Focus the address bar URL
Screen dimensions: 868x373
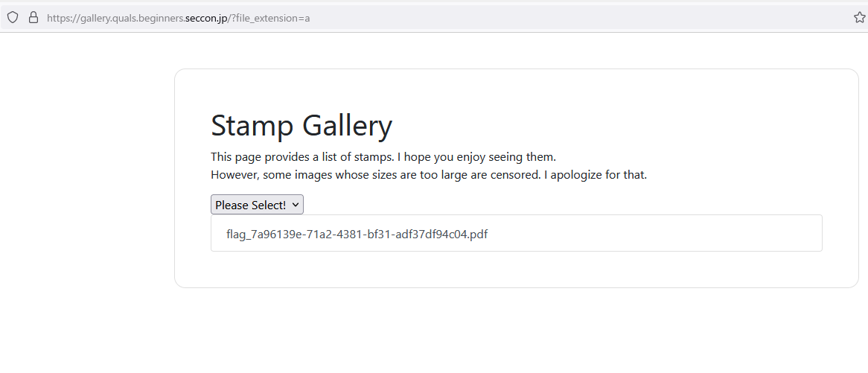pyautogui.click(x=447, y=18)
